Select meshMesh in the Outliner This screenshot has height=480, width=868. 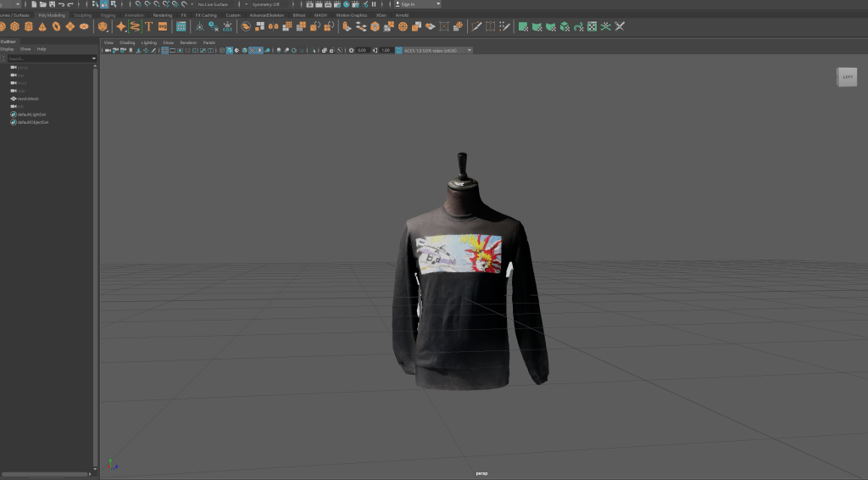pyautogui.click(x=28, y=98)
